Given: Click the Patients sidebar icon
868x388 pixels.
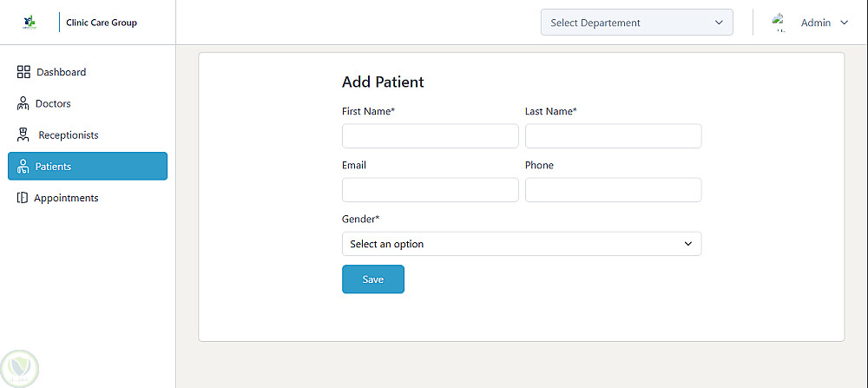Looking at the screenshot, I should 23,167.
